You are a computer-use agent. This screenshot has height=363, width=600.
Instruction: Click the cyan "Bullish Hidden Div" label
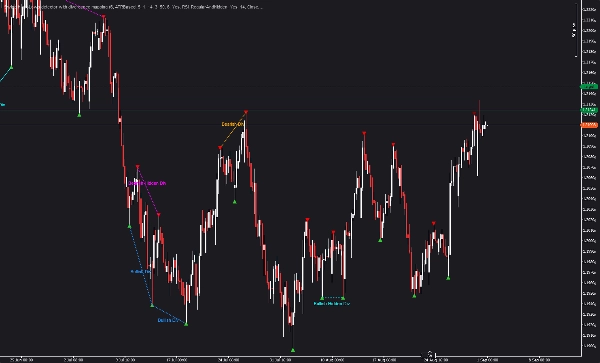(x=331, y=304)
